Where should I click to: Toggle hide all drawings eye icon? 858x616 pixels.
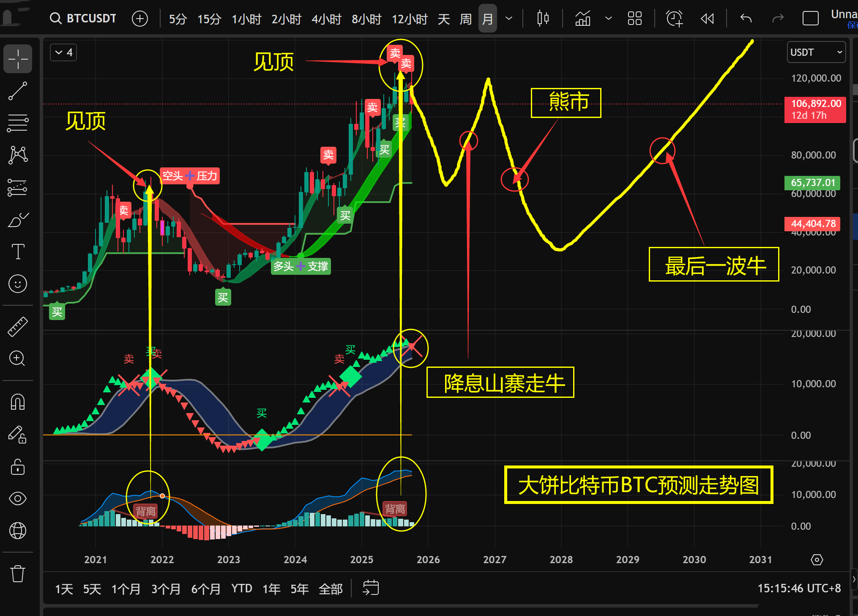click(18, 498)
